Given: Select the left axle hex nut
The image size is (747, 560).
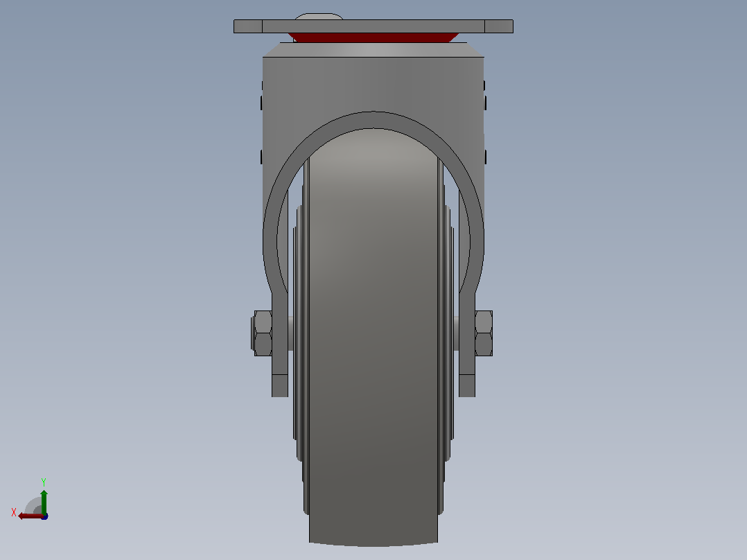Looking at the screenshot, I should (x=263, y=333).
